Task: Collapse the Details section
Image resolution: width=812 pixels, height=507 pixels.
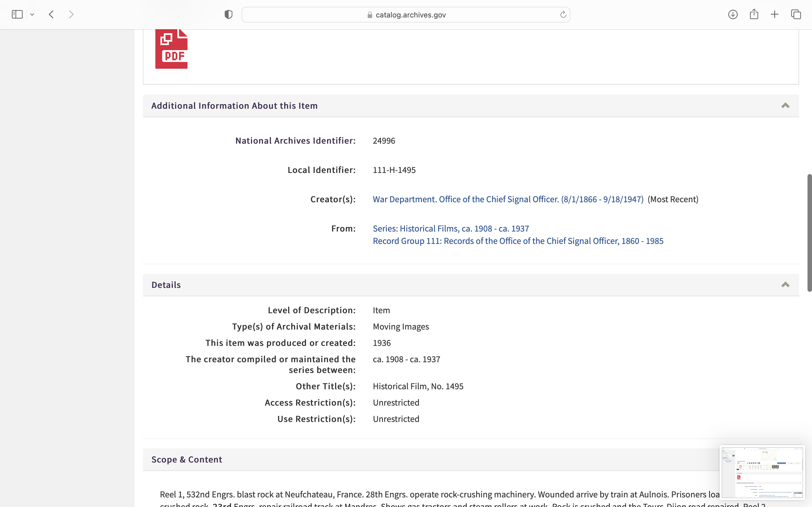Action: pyautogui.click(x=785, y=285)
